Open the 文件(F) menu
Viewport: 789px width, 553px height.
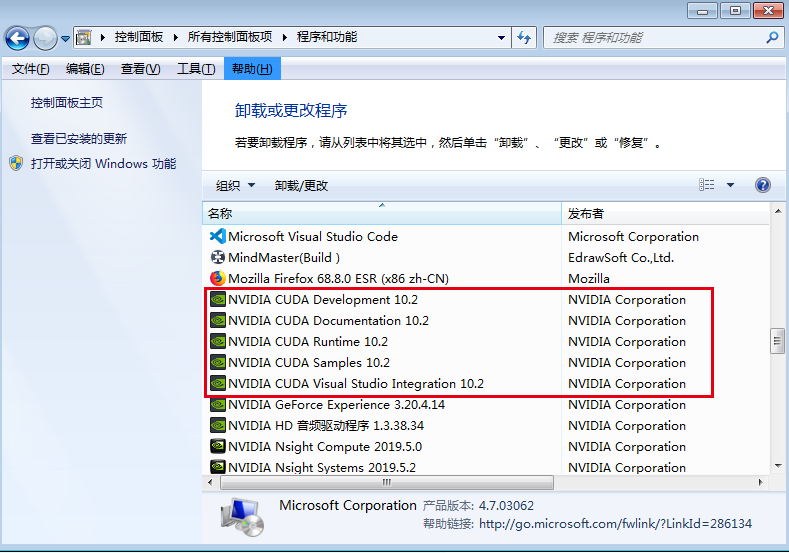31,69
